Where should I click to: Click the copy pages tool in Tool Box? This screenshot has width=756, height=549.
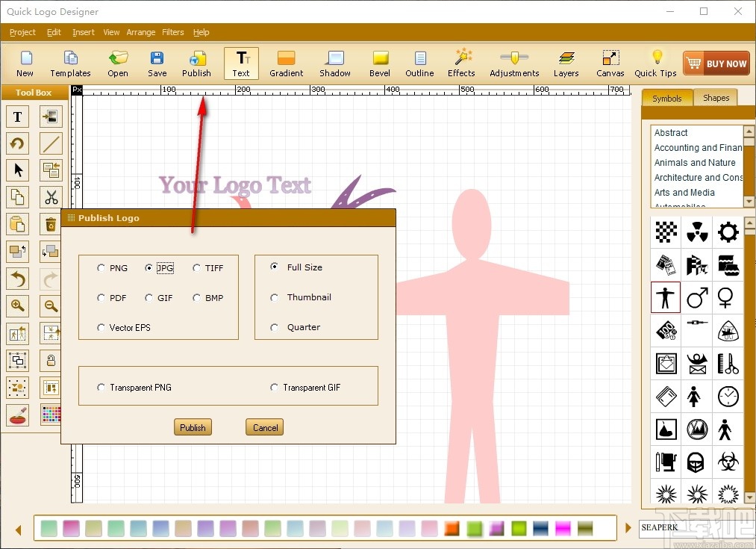coord(17,197)
